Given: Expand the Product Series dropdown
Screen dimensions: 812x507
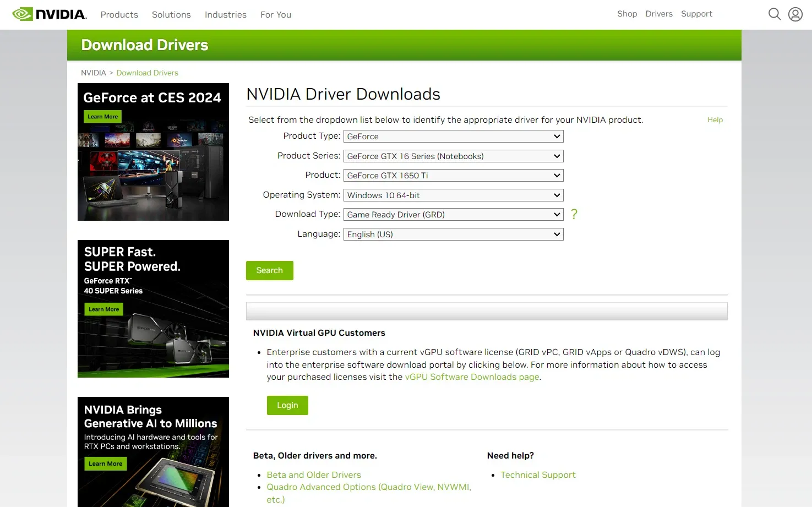Looking at the screenshot, I should point(453,156).
